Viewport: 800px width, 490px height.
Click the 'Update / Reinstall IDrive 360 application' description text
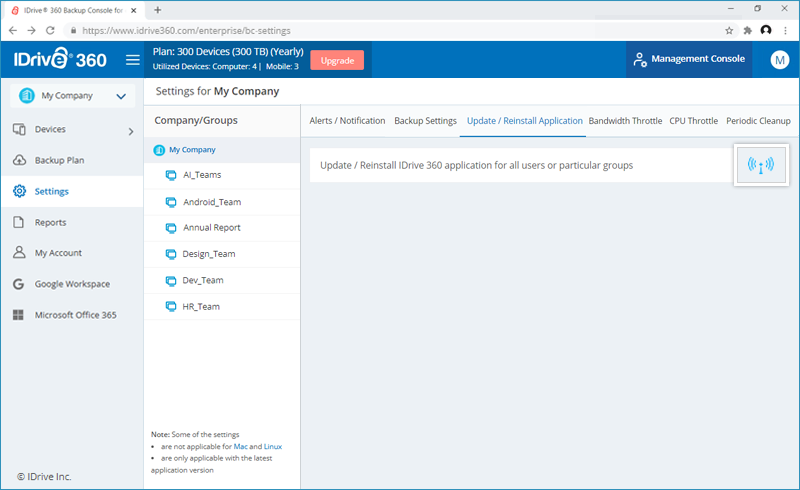(477, 165)
